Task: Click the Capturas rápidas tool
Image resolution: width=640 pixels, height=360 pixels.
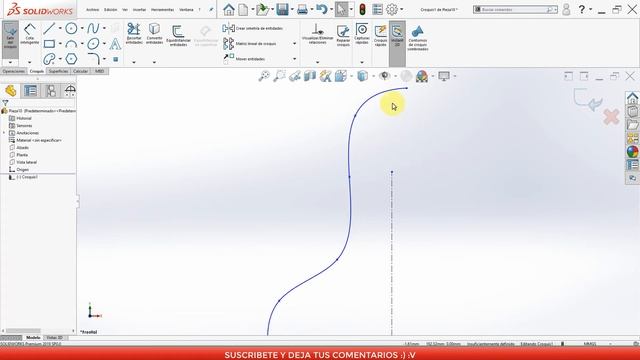Action: [362, 33]
